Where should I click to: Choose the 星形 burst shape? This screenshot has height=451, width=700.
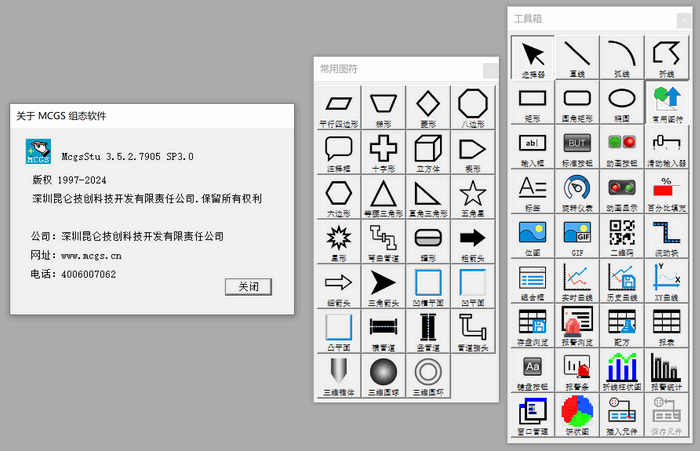tap(339, 242)
